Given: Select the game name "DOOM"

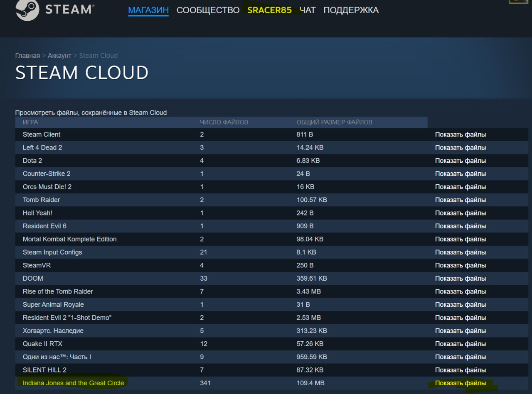Looking at the screenshot, I should pyautogui.click(x=33, y=278).
